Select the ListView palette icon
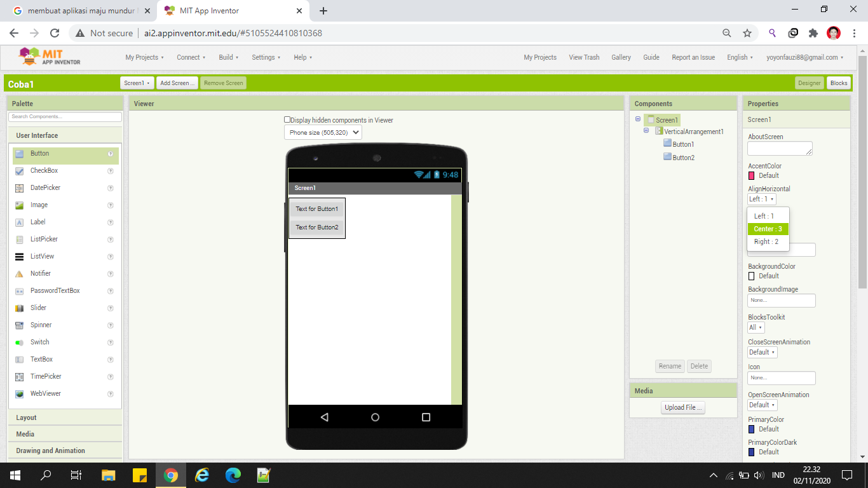Viewport: 868px width, 488px height. pos(20,257)
